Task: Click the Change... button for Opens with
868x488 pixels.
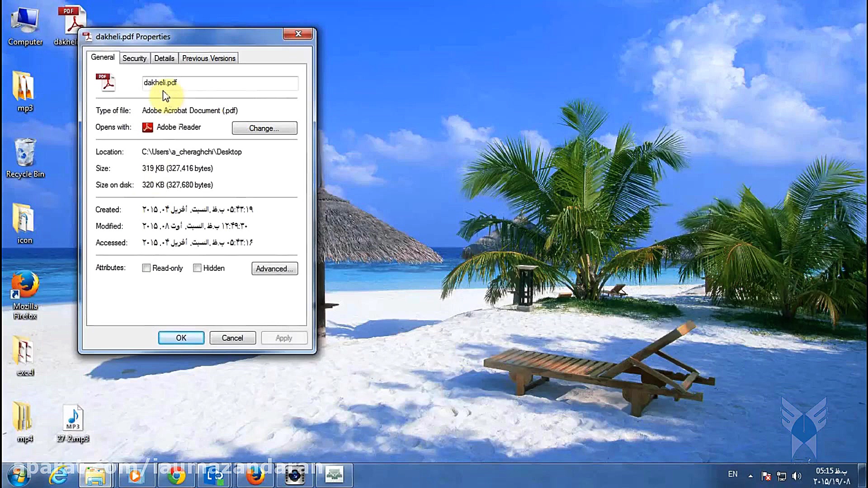Action: 264,128
